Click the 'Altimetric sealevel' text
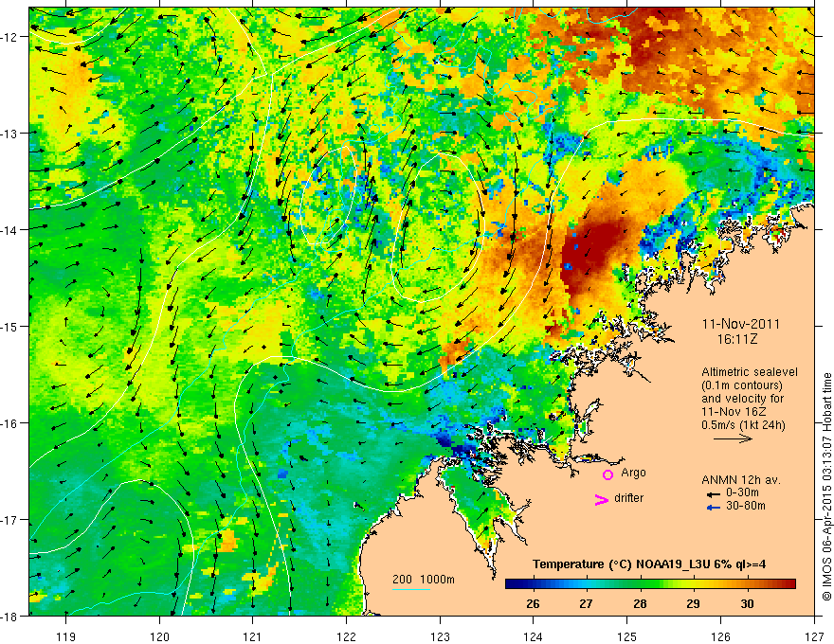The image size is (834, 644). [x=750, y=372]
